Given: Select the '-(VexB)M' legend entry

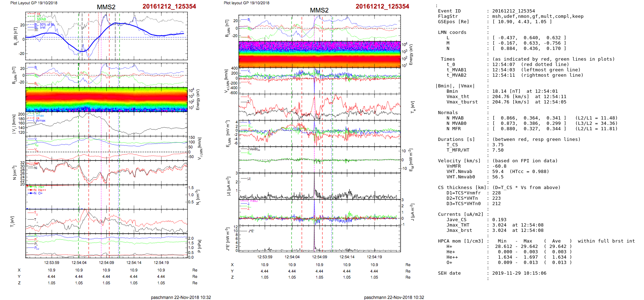Looking at the screenshot, I should pos(253,149).
